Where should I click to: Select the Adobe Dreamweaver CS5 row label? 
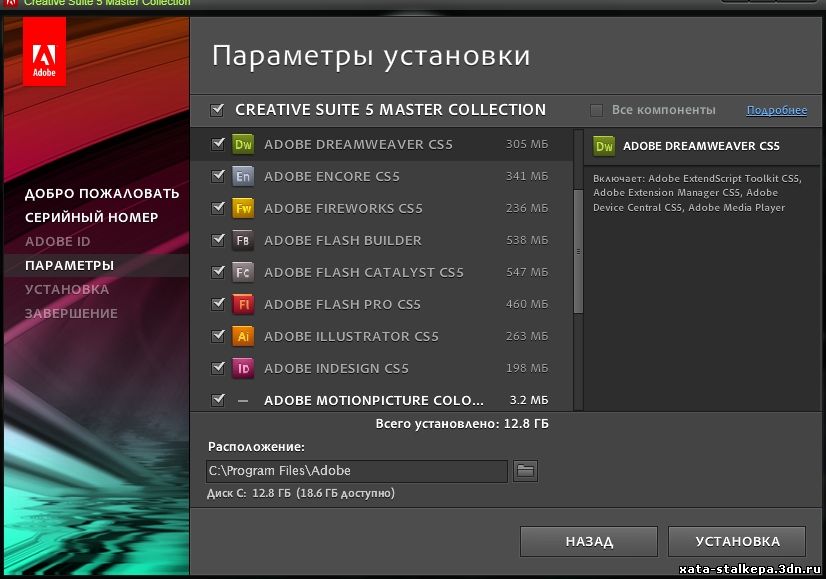(359, 144)
